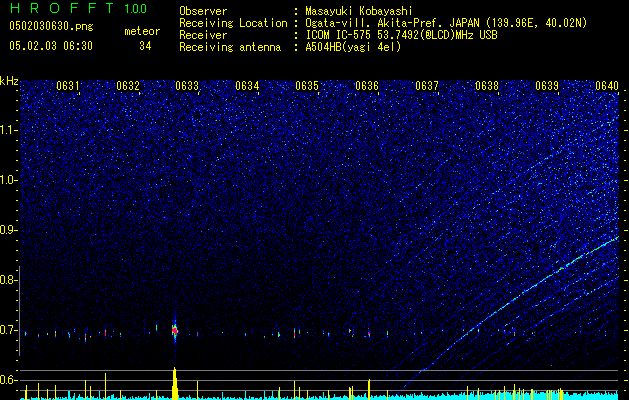Click the date stamp 05.02.03 06:30
Screen dimensions: 629x400
click(x=51, y=46)
